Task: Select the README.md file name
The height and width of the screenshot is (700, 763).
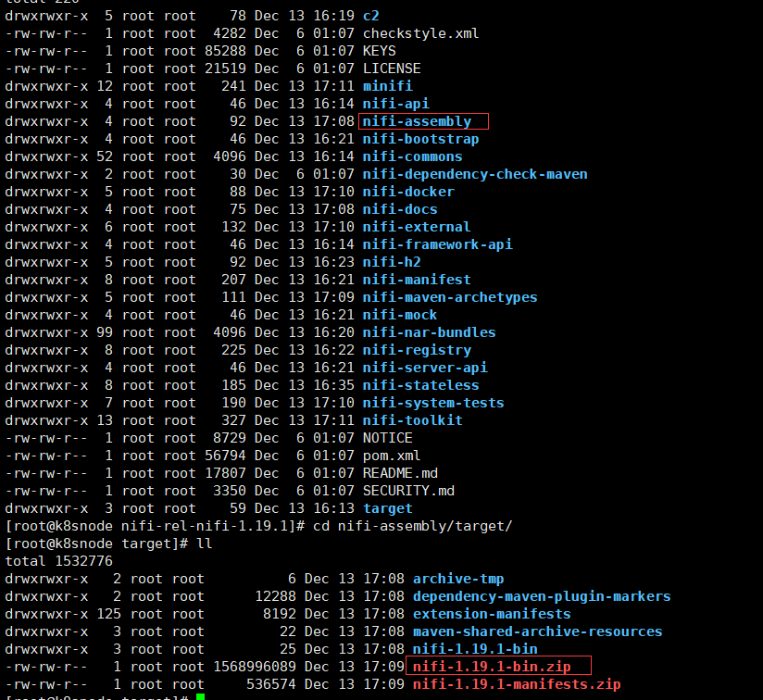Action: [400, 473]
